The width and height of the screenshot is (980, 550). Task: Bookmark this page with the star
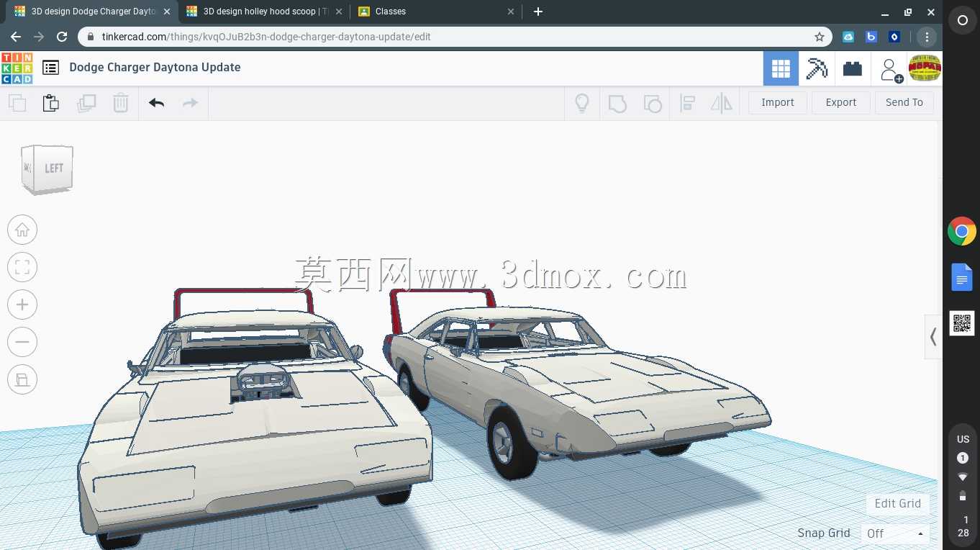tap(819, 37)
